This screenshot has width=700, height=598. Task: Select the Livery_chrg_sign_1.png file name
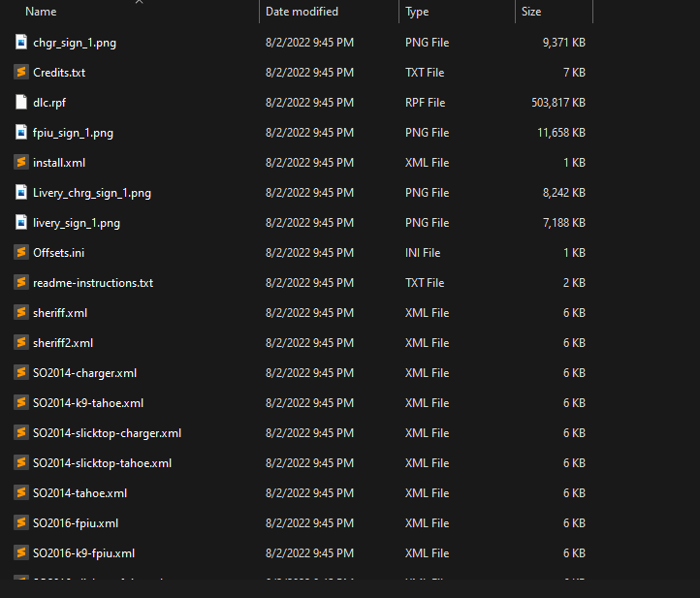[92, 193]
